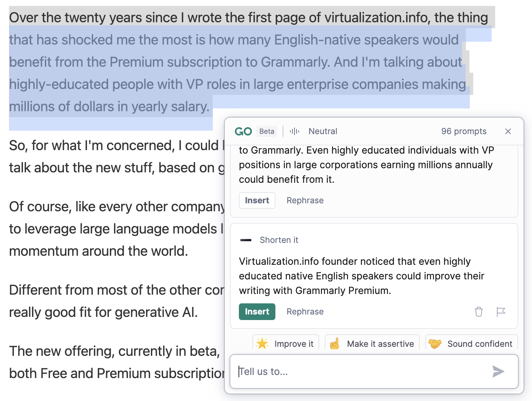Viewport: 532px width, 401px height.
Task: Open the voice tone waveform icon
Action: click(295, 131)
